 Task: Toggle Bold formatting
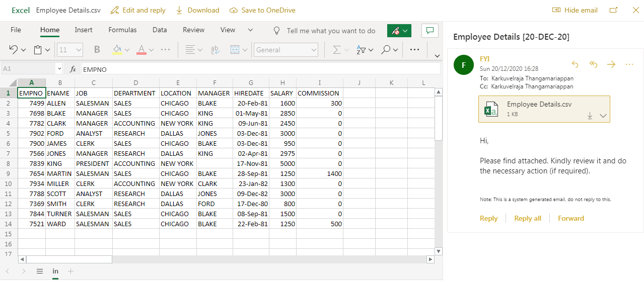click(97, 50)
